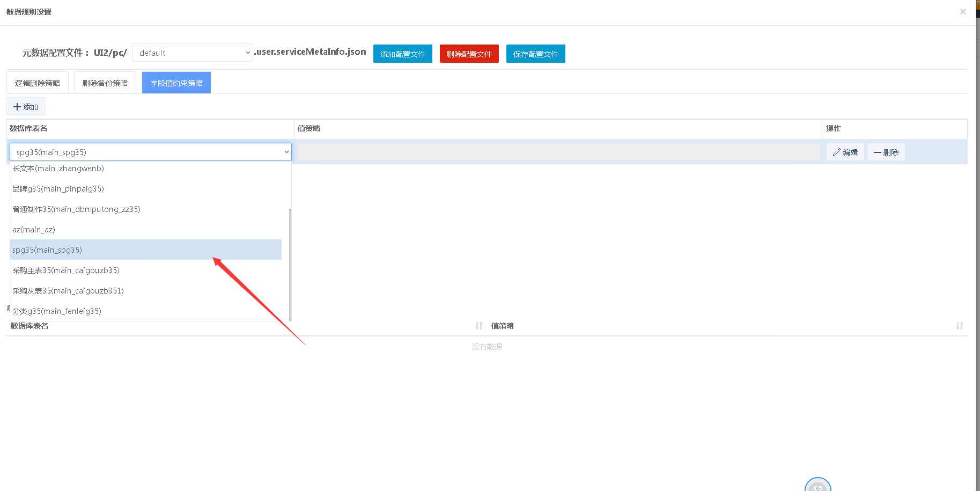Switch to 逻辑删除策略 tab
This screenshot has height=491, width=980.
pyautogui.click(x=38, y=83)
